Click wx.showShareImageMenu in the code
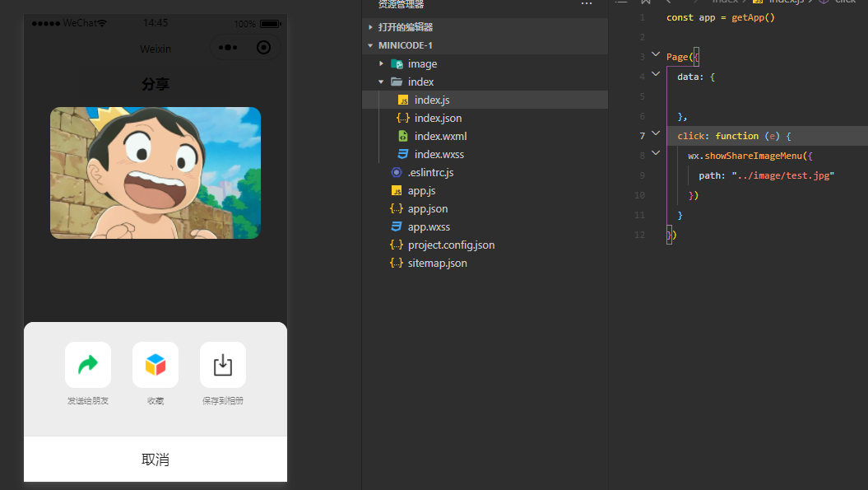868x490 pixels. pos(745,156)
